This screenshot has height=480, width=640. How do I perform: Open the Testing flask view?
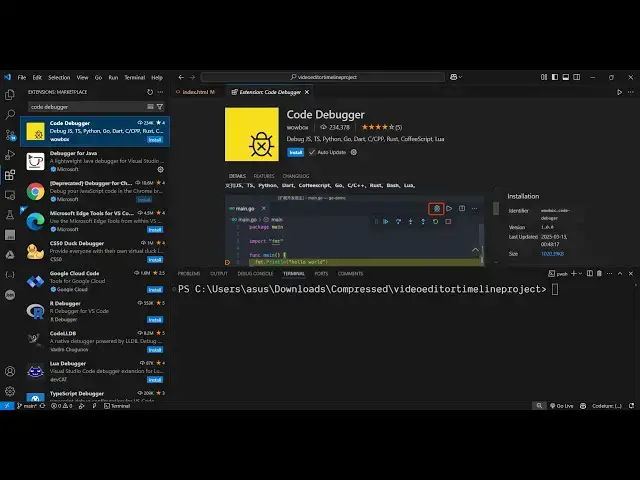[x=10, y=215]
